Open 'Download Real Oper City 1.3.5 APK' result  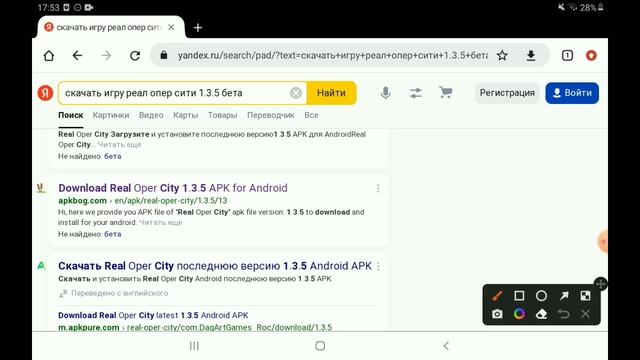pos(173,188)
